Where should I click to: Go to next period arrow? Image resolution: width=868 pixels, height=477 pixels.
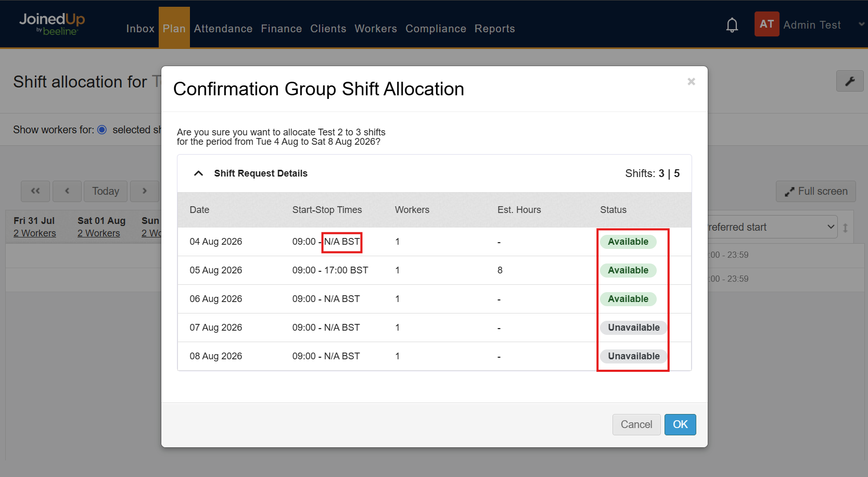145,191
